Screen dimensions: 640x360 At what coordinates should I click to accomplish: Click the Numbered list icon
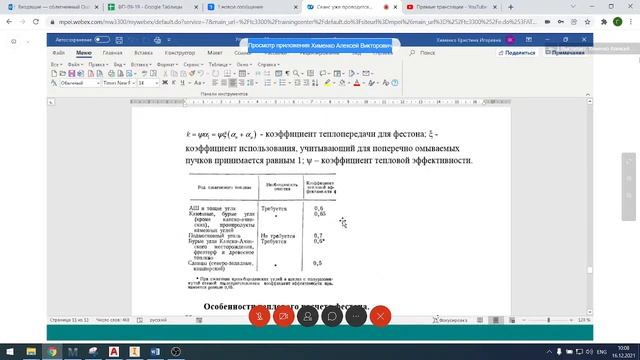click(268, 83)
